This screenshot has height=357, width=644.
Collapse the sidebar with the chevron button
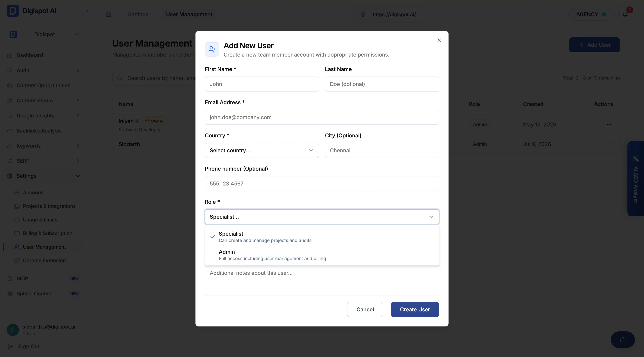(88, 11)
